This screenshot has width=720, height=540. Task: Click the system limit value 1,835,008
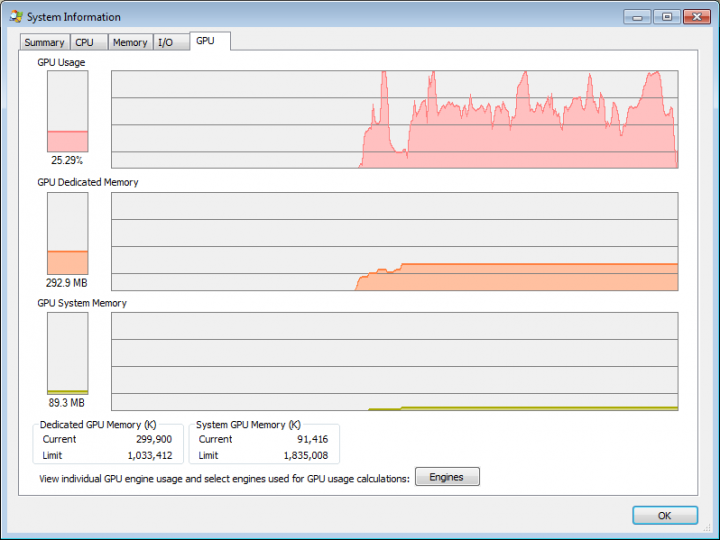[306, 456]
